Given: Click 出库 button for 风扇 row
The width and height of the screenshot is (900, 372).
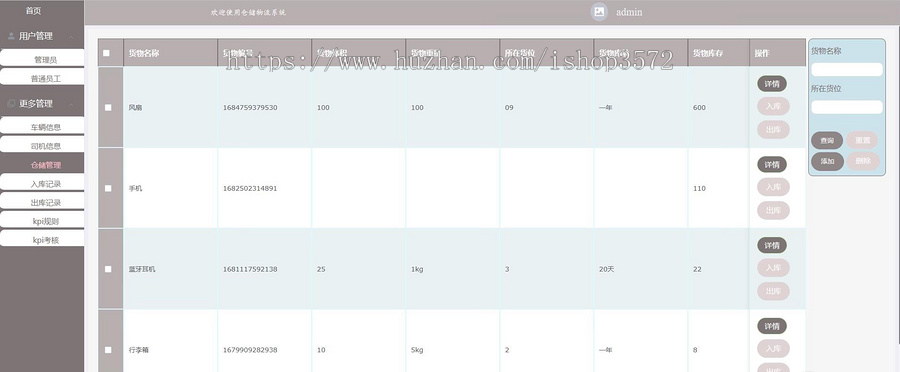Looking at the screenshot, I should coord(773,130).
